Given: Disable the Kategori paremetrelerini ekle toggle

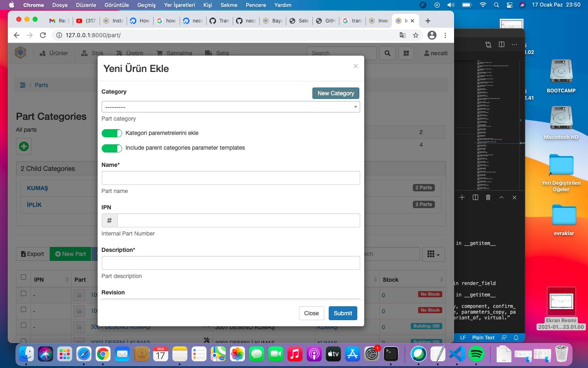Looking at the screenshot, I should 111,133.
